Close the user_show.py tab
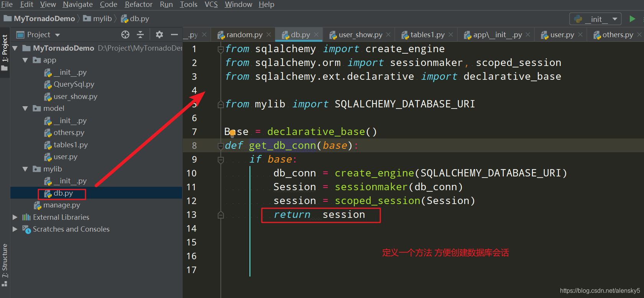 point(388,35)
